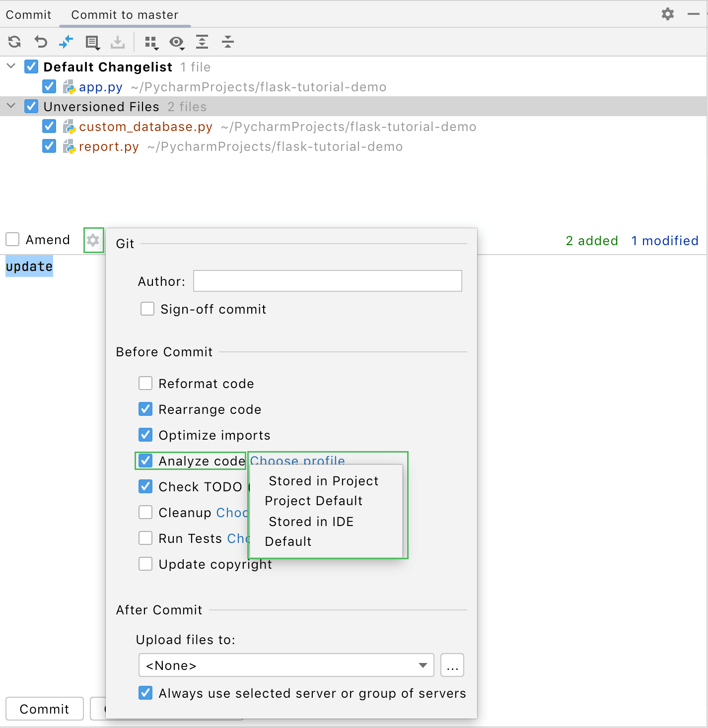This screenshot has width=708, height=728.
Task: Collapse the Default Changelist group
Action: coord(10,66)
